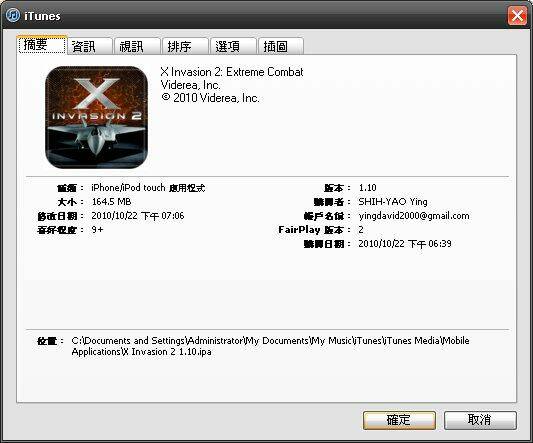Click the size value 164.5 MB
This screenshot has height=443, width=533.
coord(111,202)
